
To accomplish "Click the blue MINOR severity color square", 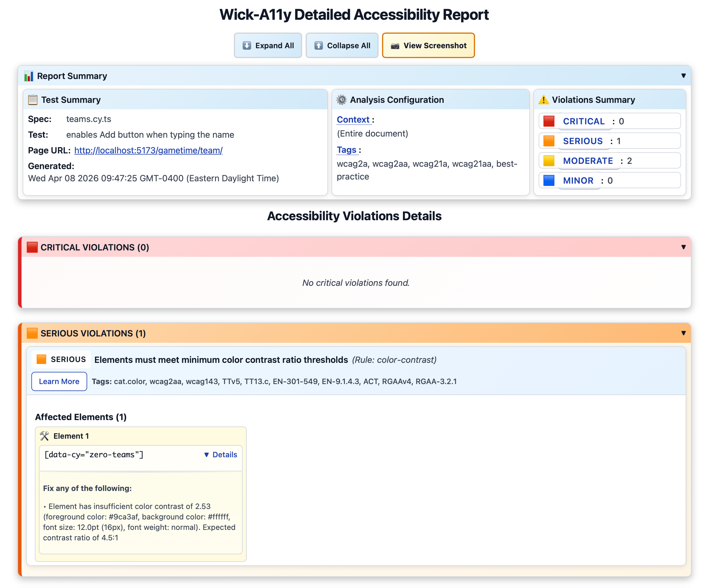I will coord(549,180).
